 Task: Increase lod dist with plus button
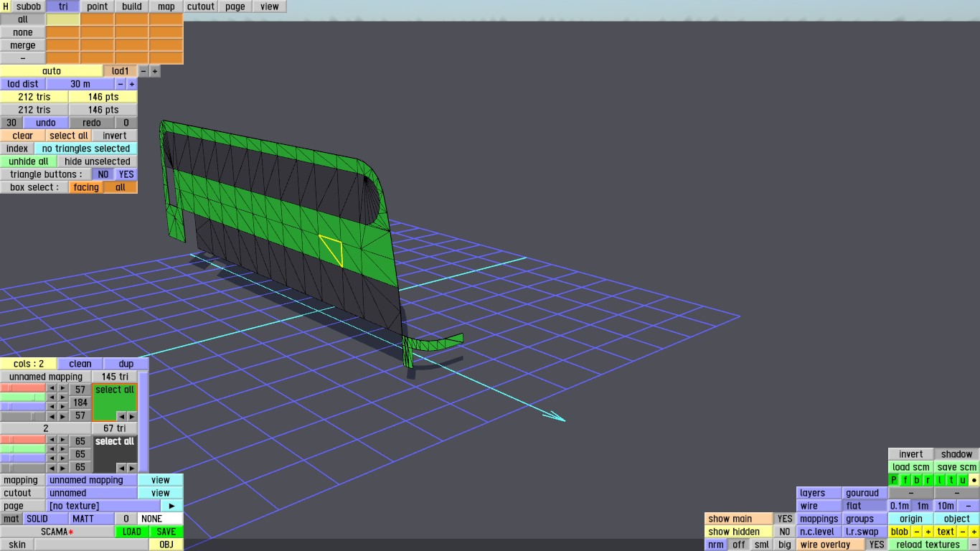tap(132, 84)
